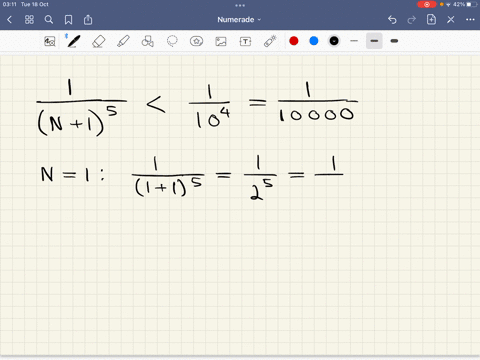Open the Elements sticker tool
The width and height of the screenshot is (480, 360).
(196, 41)
